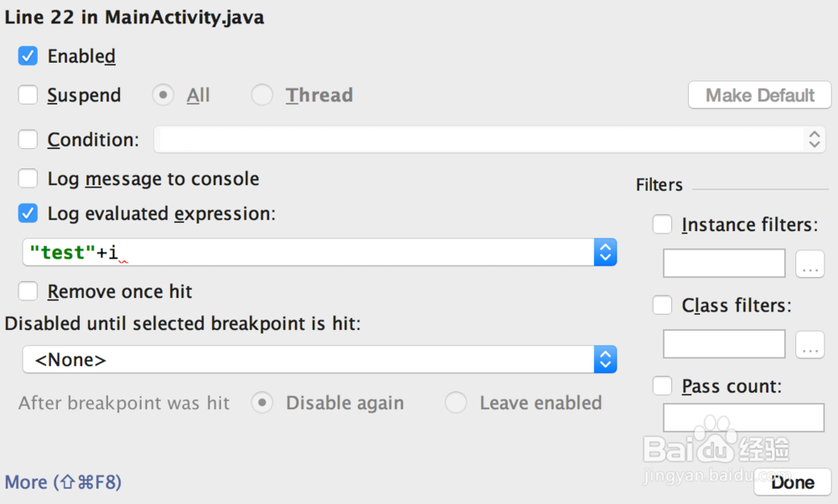Select the Thread suspend radio button
This screenshot has height=504, width=838.
click(262, 95)
